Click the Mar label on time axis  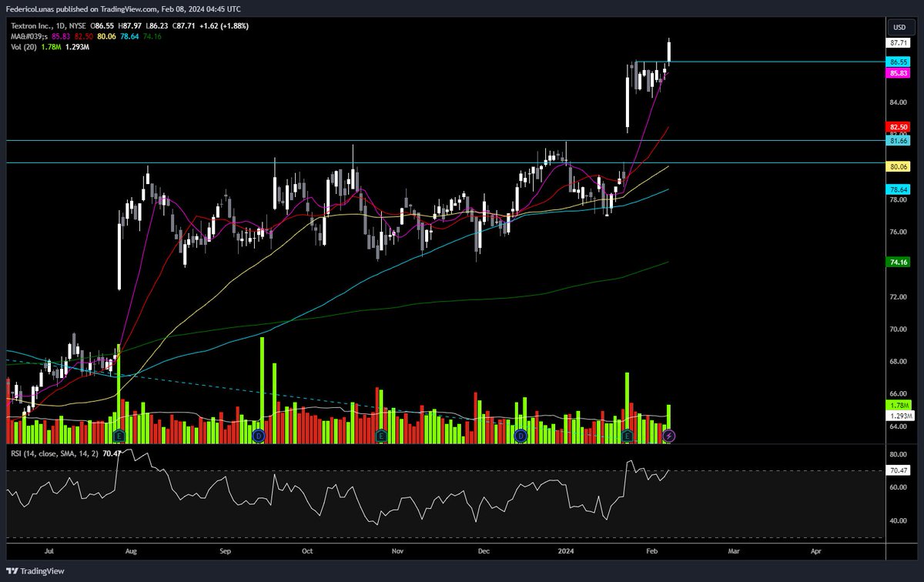[734, 551]
